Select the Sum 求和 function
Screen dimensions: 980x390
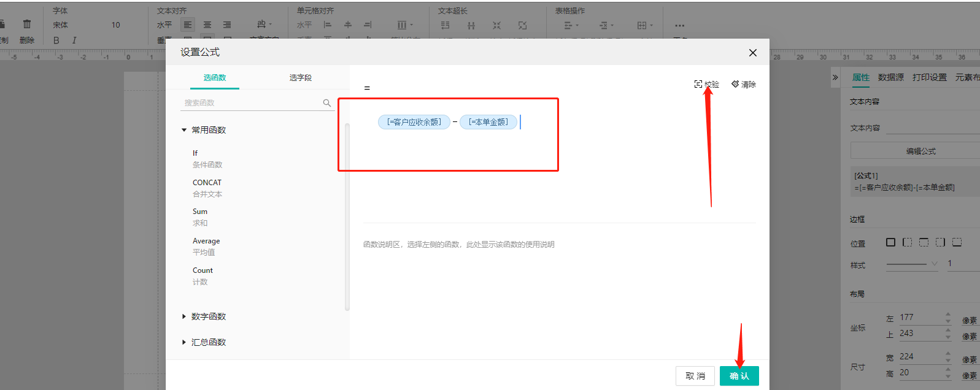click(x=201, y=217)
